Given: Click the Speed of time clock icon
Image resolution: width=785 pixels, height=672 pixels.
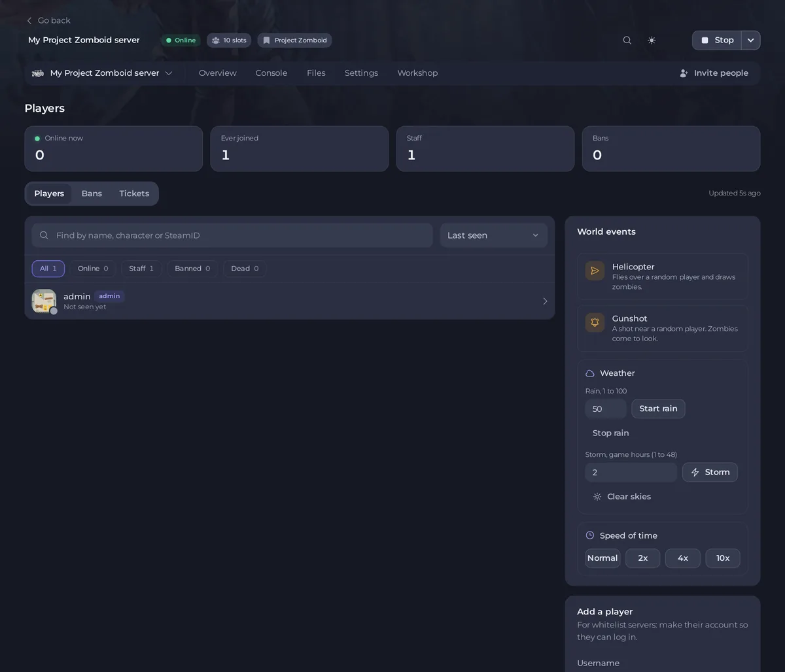Looking at the screenshot, I should (x=590, y=535).
